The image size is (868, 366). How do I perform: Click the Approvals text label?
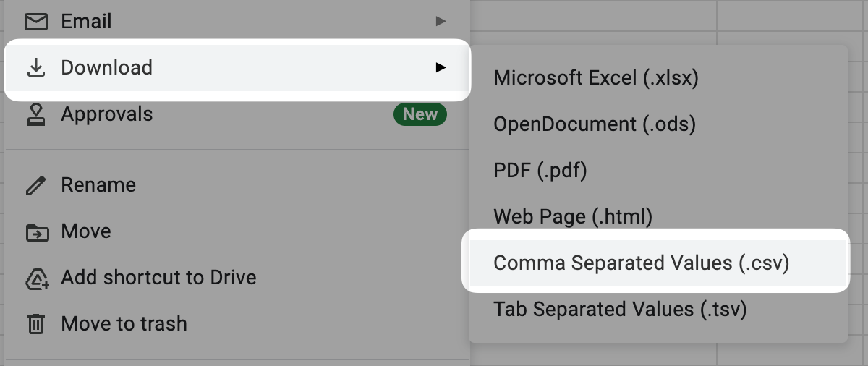[x=107, y=114]
